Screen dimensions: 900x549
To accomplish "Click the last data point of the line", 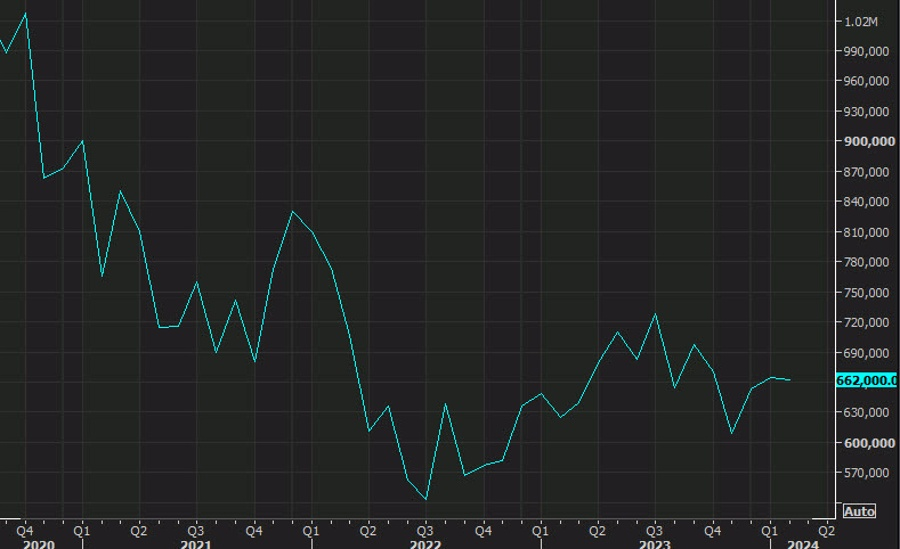I will [x=790, y=380].
